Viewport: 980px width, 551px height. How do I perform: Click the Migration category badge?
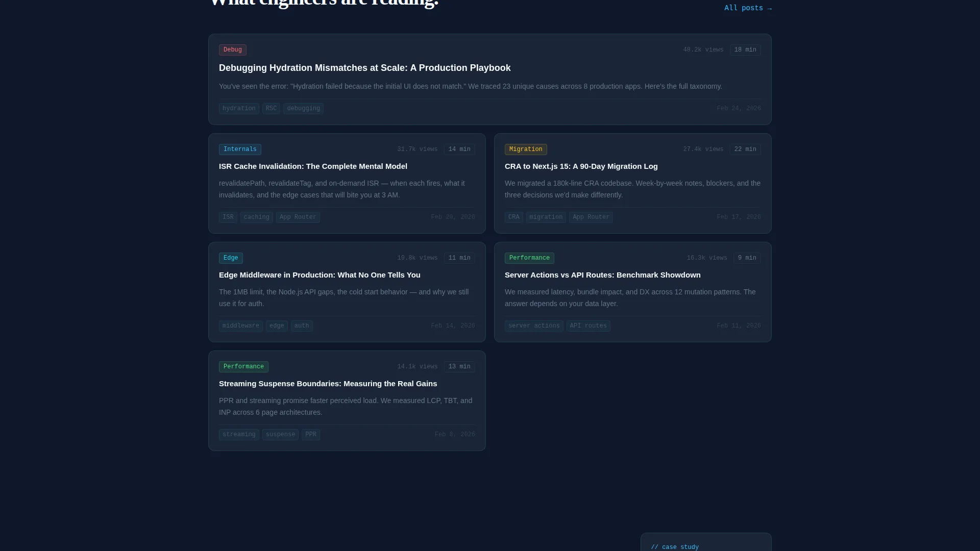[x=526, y=149]
